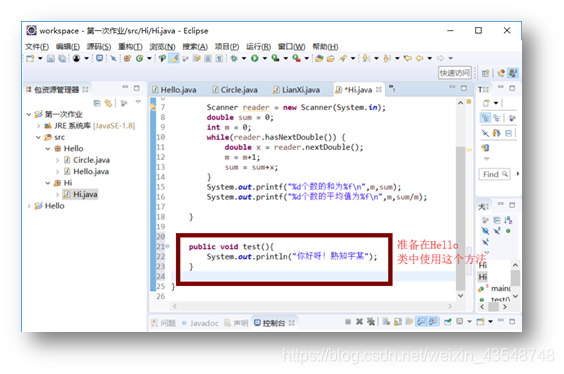Click the Search flashlight toolbar icon
This screenshot has width=564, height=374.
(343, 58)
